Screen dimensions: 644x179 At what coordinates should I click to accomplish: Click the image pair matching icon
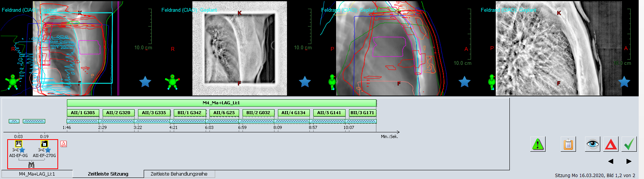tap(32, 165)
